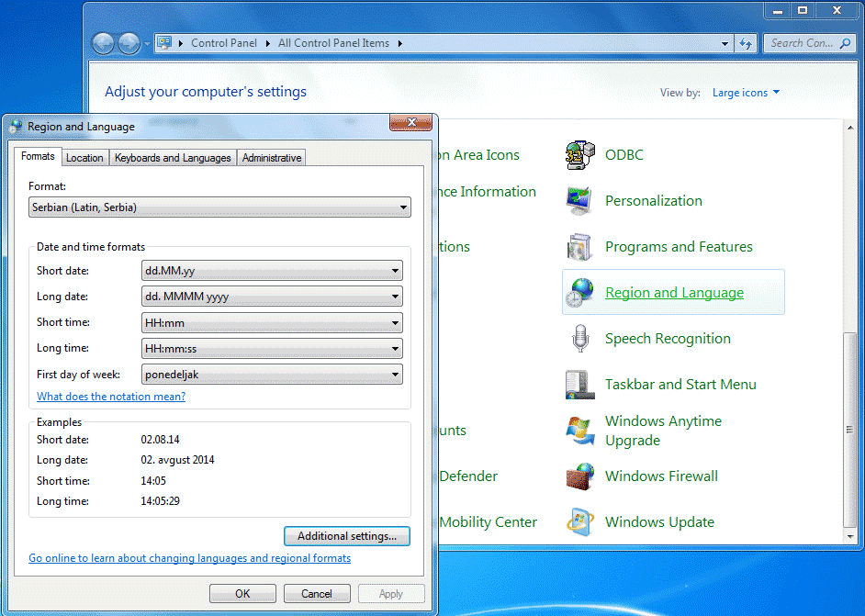
Task: Click the Additional settings button
Action: pyautogui.click(x=347, y=536)
